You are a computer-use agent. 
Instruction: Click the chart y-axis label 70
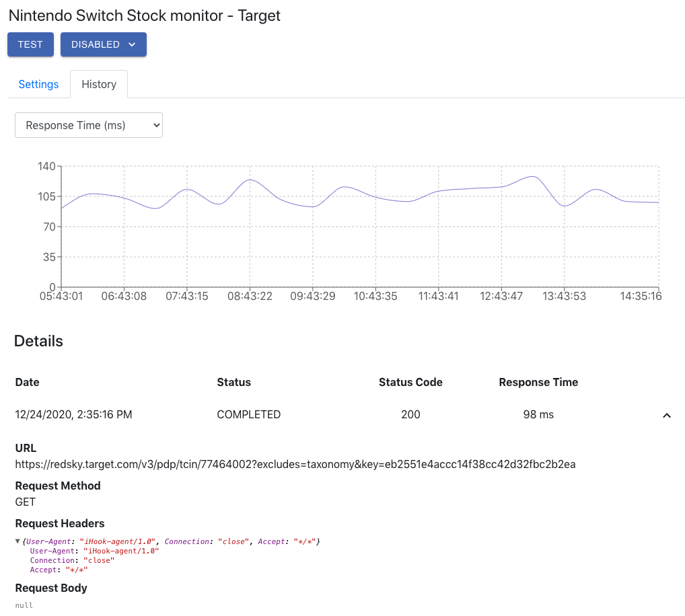pyautogui.click(x=49, y=227)
